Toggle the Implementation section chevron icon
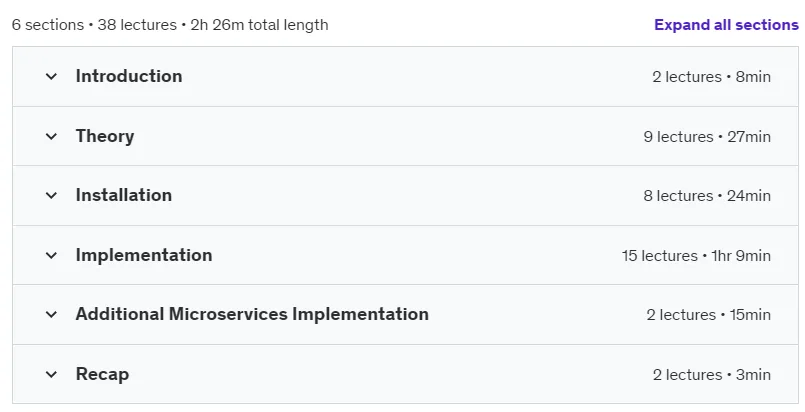 (51, 256)
